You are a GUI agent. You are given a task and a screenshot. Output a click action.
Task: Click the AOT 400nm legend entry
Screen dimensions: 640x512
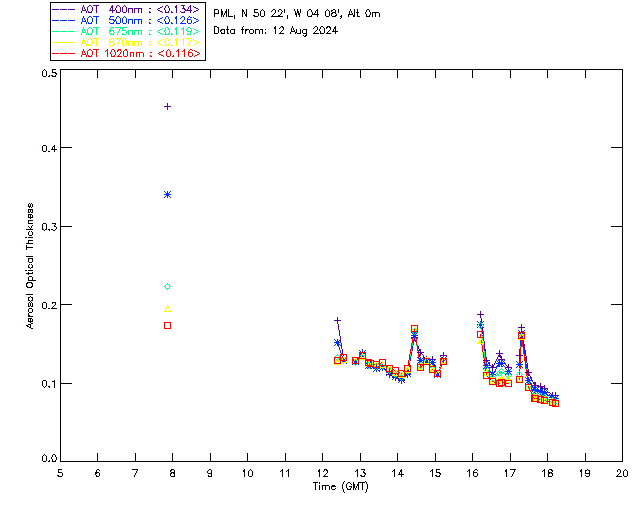[126, 9]
